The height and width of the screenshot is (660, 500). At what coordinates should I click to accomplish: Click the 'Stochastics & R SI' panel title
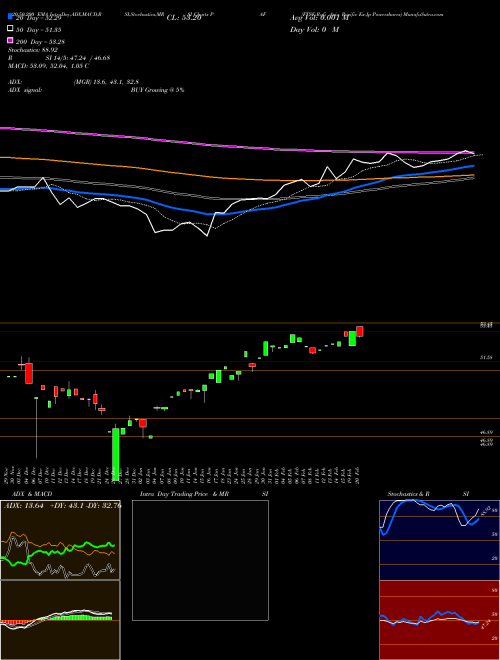[x=428, y=494]
